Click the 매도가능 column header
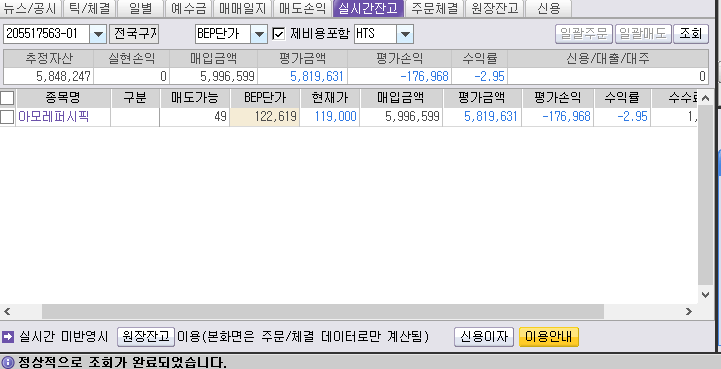Screen dimensions: 721x369 [195, 98]
